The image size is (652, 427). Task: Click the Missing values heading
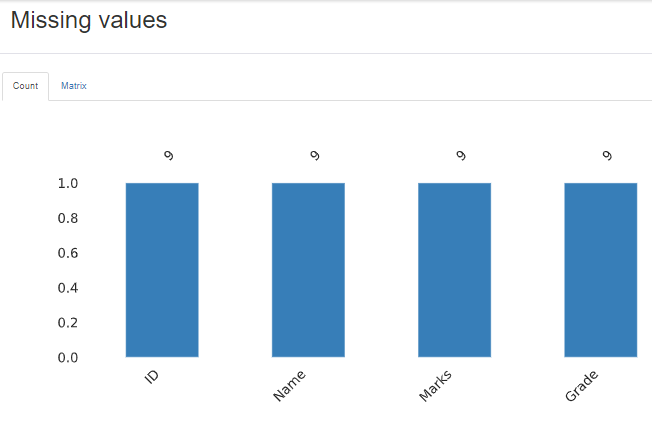(89, 20)
